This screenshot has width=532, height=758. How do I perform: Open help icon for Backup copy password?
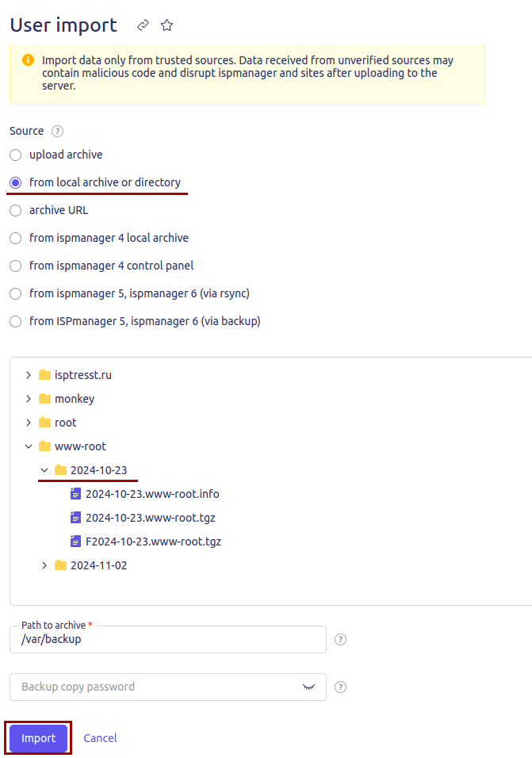[340, 687]
